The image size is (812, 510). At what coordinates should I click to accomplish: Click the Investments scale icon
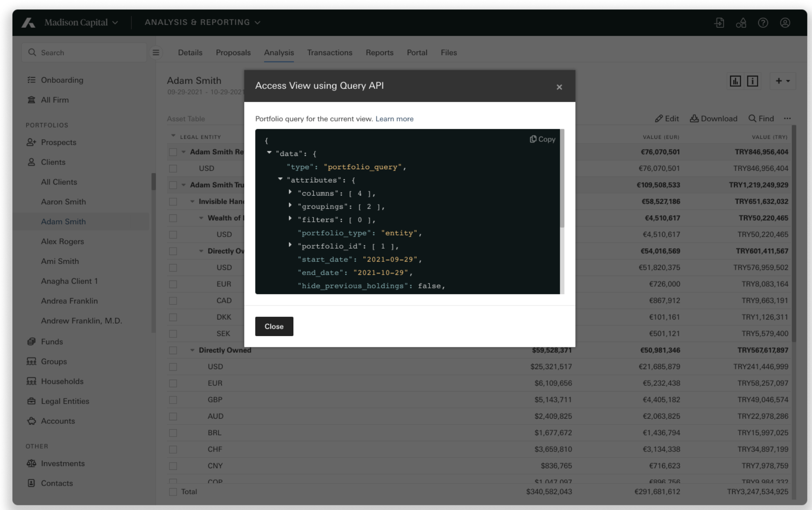[31, 463]
